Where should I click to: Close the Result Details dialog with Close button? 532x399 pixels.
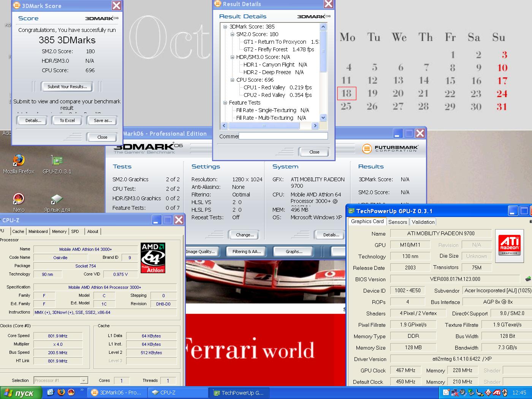click(x=314, y=152)
